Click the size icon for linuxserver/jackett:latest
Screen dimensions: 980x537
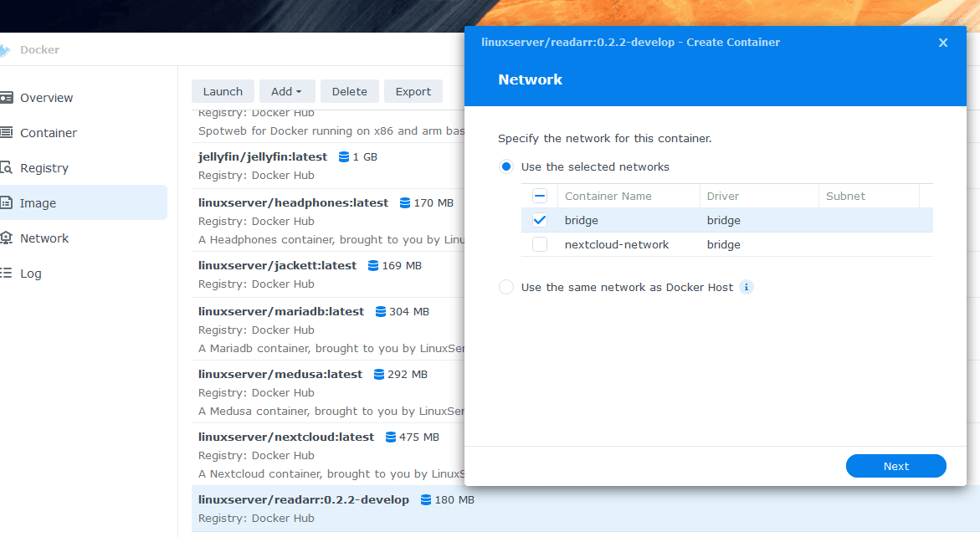click(373, 265)
